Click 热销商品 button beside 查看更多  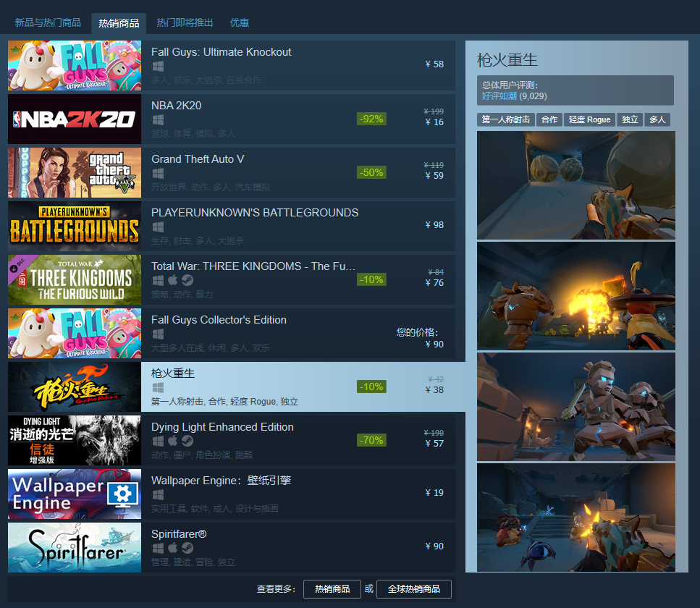332,588
